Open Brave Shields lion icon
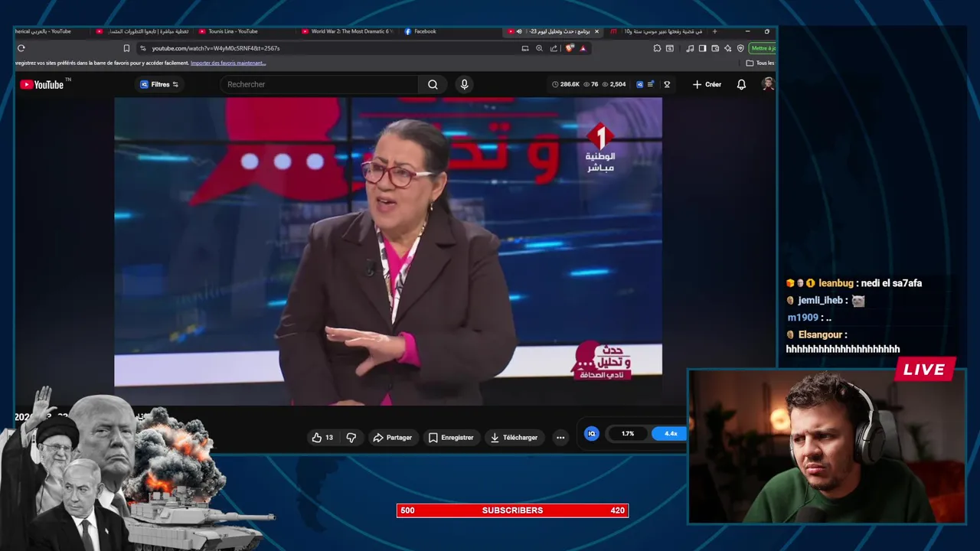980x551 pixels. 569,48
